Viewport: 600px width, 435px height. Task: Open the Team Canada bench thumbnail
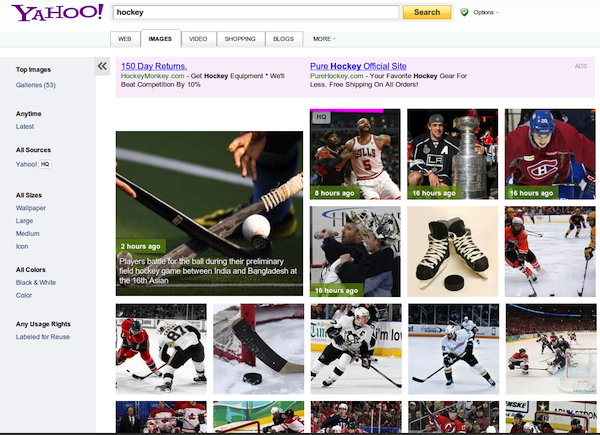coord(161,417)
